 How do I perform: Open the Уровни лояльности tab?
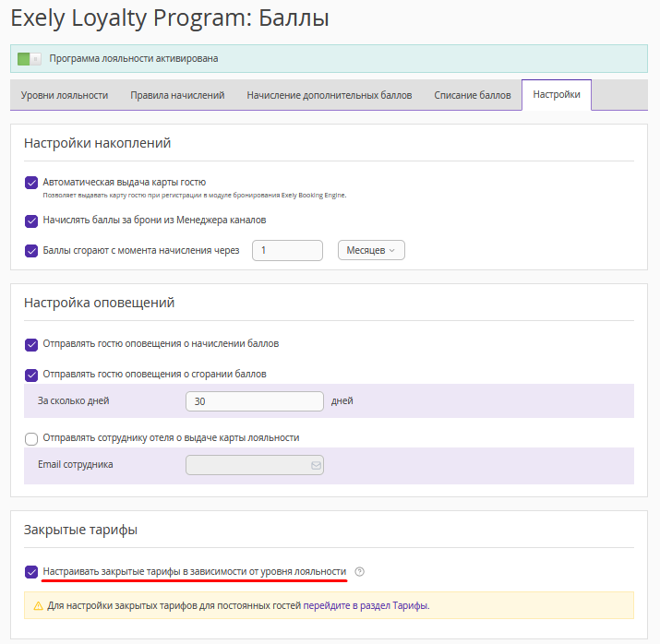65,95
